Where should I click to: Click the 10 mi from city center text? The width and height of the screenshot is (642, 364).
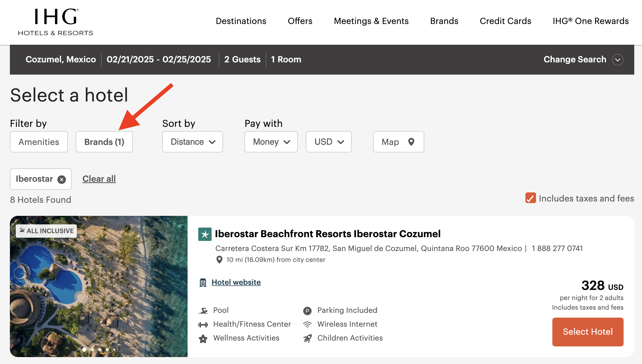click(276, 260)
